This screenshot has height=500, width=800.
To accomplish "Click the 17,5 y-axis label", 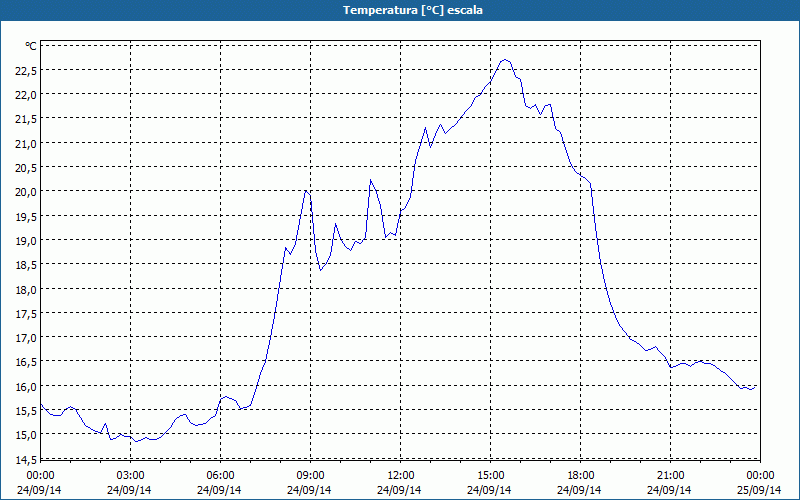I will [x=26, y=314].
